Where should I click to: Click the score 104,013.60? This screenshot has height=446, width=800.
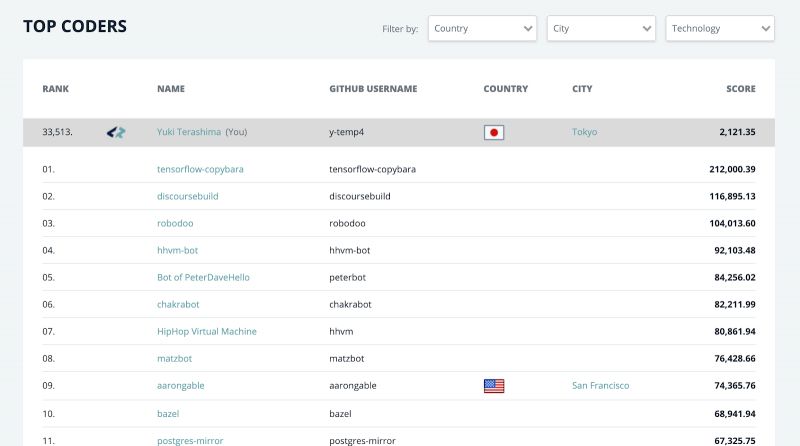(732, 224)
